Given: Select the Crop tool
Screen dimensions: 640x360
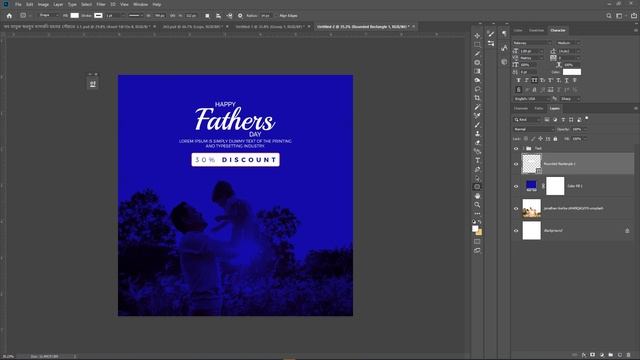Looking at the screenshot, I should point(477,98).
